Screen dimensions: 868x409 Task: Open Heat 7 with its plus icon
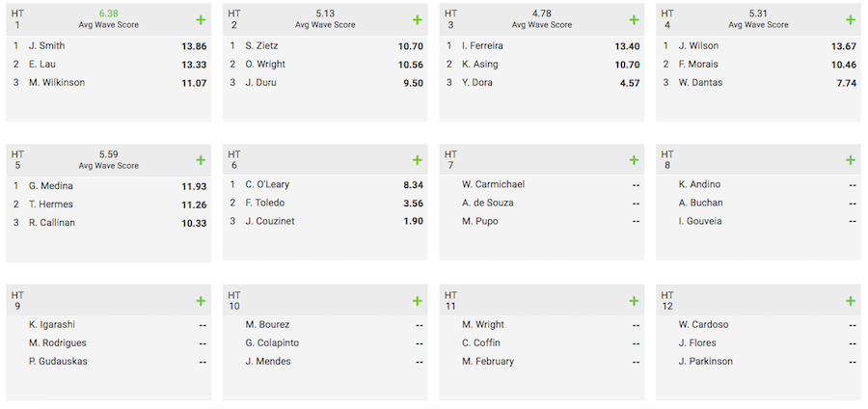634,160
